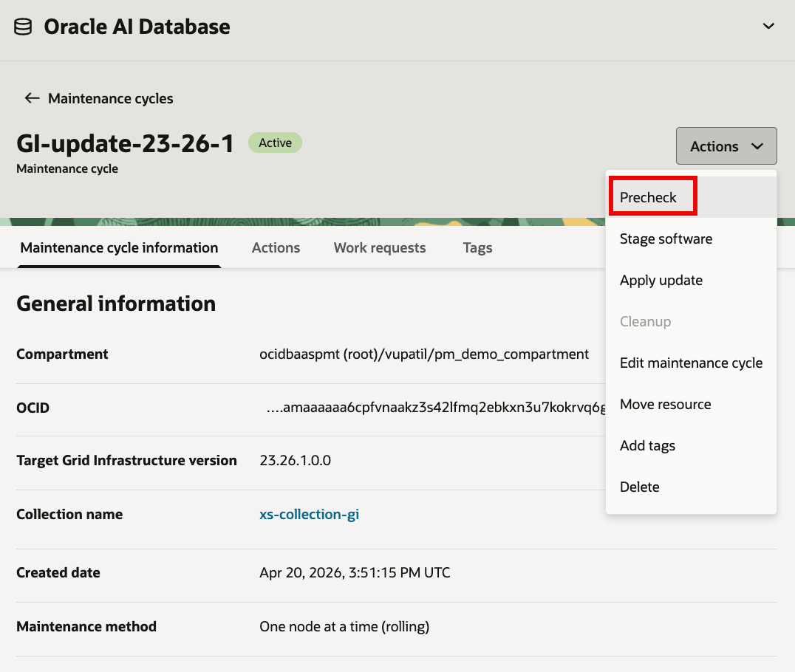Click the Target Grid Infrastructure version label
Screen dimensions: 795x672
pyautogui.click(x=127, y=461)
